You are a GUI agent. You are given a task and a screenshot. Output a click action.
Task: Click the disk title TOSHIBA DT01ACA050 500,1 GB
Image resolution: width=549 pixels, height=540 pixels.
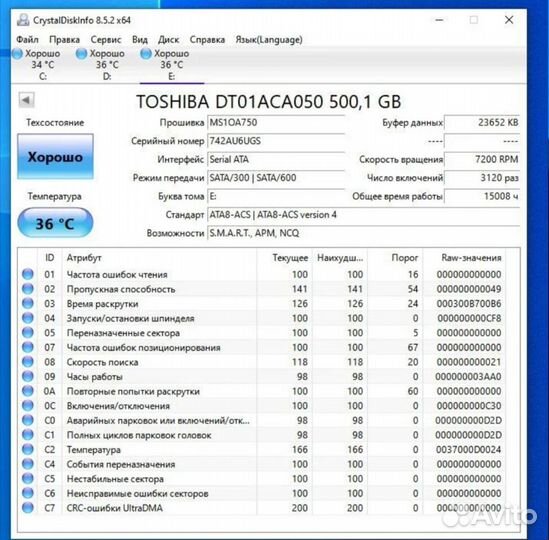[269, 102]
